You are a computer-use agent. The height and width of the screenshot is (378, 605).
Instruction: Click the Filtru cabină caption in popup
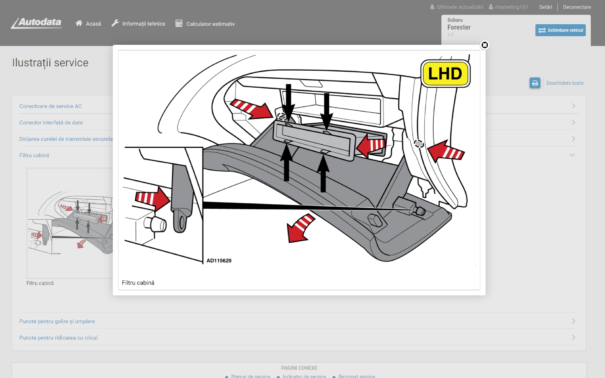click(x=138, y=283)
